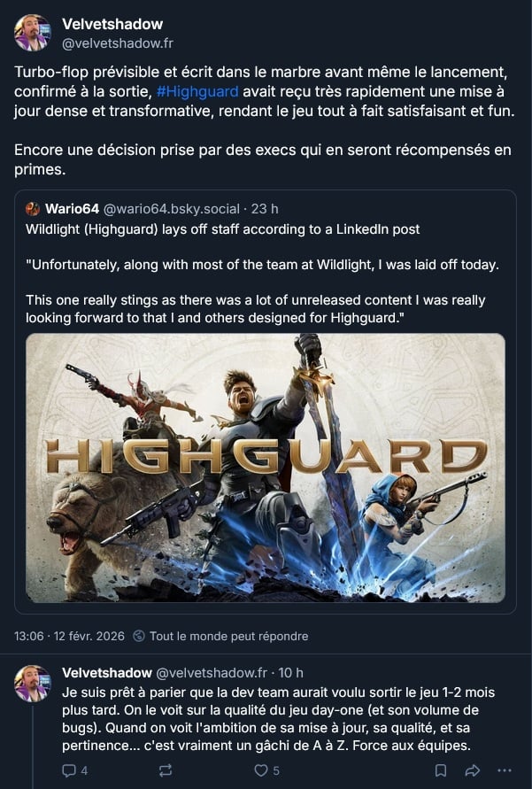Open the 13:06 · 12 févr. 2026 timestamp
Image resolution: width=532 pixels, height=789 pixels.
click(69, 636)
